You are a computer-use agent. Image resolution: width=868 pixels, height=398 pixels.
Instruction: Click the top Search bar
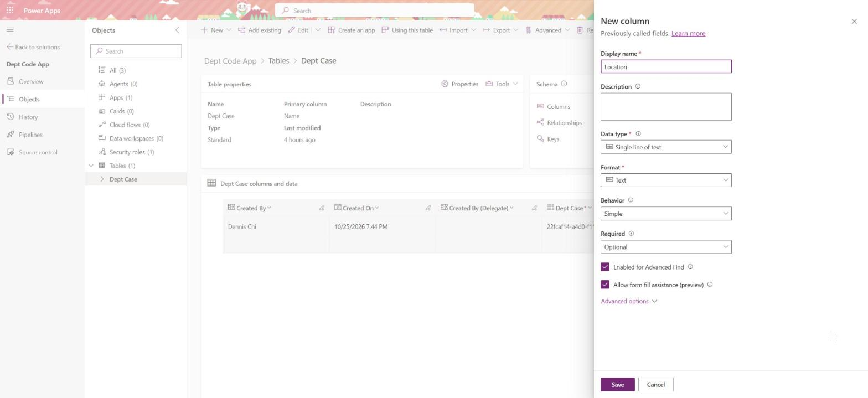[374, 11]
